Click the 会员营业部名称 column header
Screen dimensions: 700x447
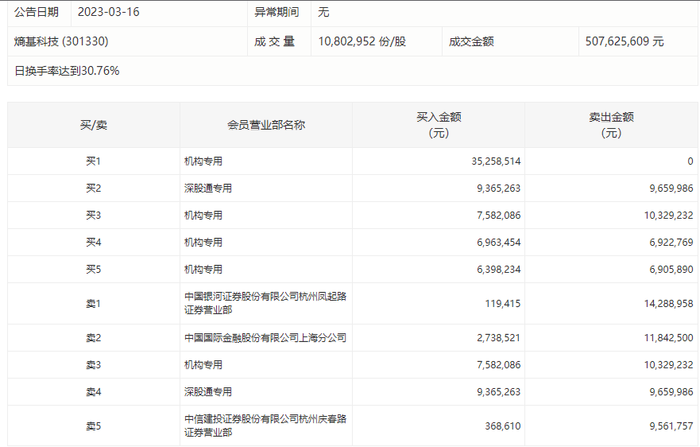[x=266, y=125]
